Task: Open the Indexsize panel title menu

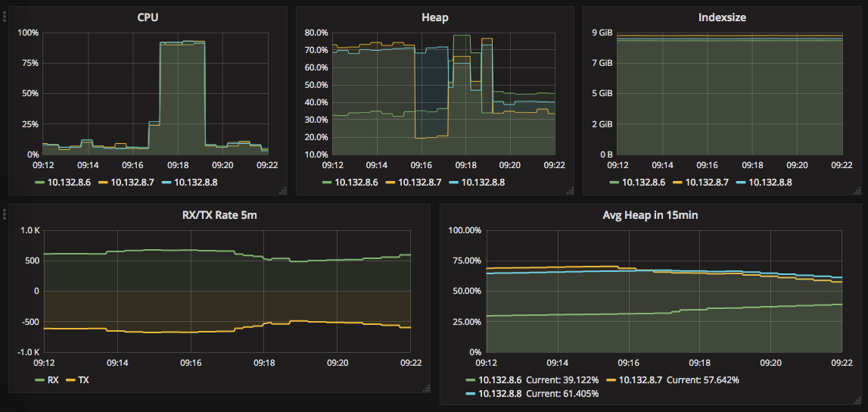Action: click(x=723, y=17)
